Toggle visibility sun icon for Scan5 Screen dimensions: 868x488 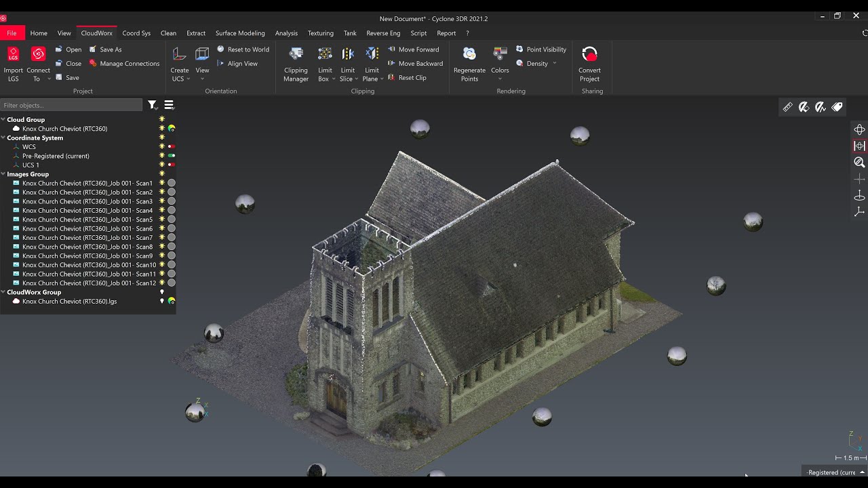(x=162, y=220)
